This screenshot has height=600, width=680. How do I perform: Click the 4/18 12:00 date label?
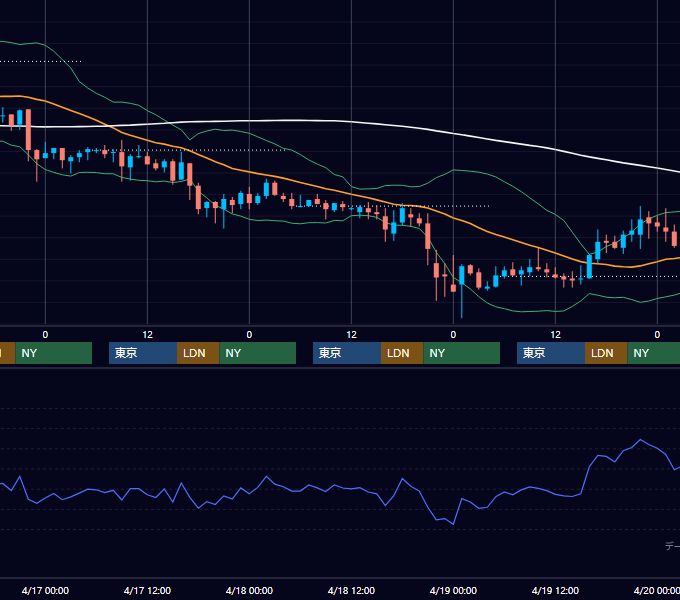point(351,590)
